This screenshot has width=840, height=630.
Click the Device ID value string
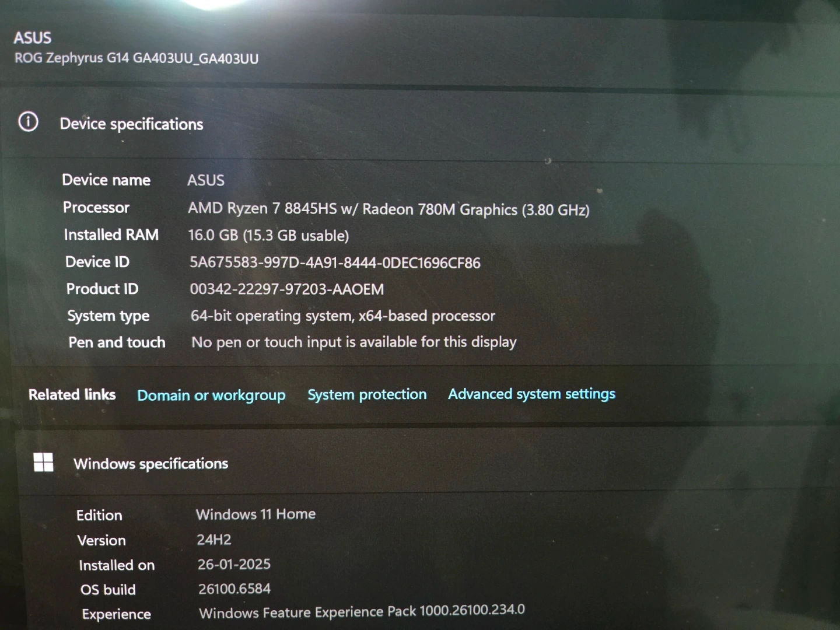click(335, 262)
